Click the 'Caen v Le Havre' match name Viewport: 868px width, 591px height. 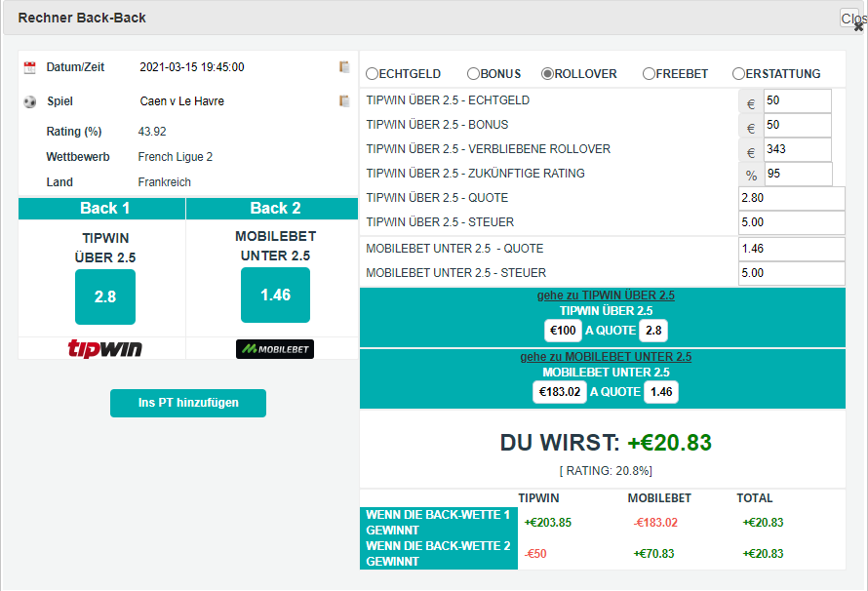coord(182,101)
